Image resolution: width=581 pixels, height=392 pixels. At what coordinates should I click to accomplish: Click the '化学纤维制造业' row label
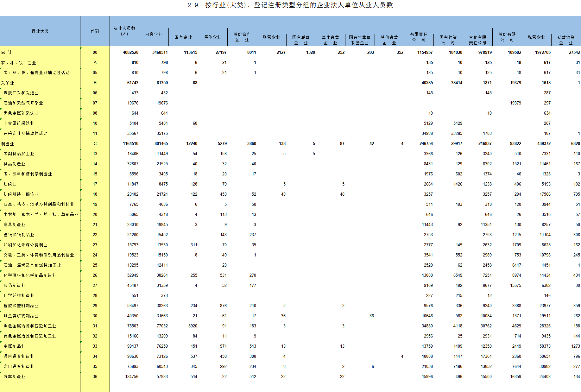[19, 295]
